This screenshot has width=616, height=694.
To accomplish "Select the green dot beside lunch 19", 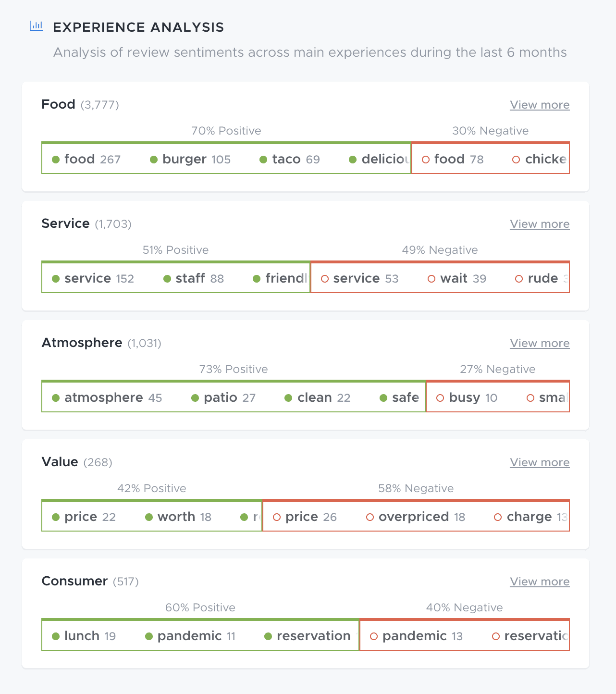I will [56, 635].
